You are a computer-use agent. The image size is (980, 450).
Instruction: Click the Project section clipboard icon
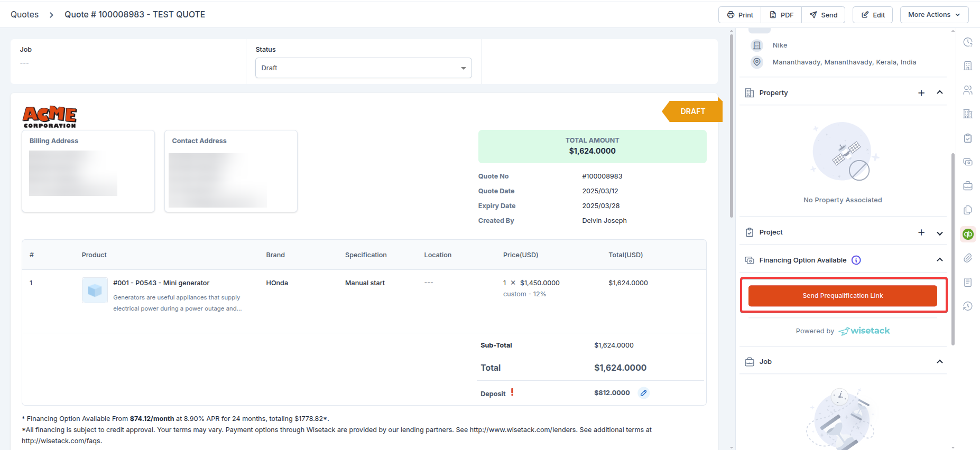(750, 232)
